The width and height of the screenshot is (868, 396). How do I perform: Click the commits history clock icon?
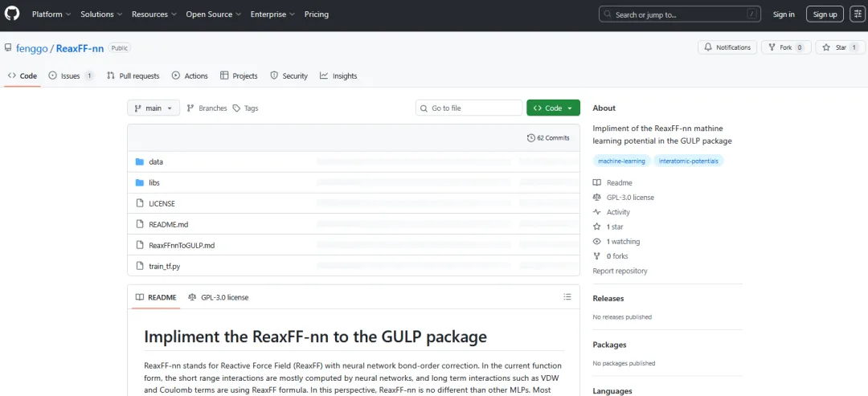pyautogui.click(x=531, y=137)
